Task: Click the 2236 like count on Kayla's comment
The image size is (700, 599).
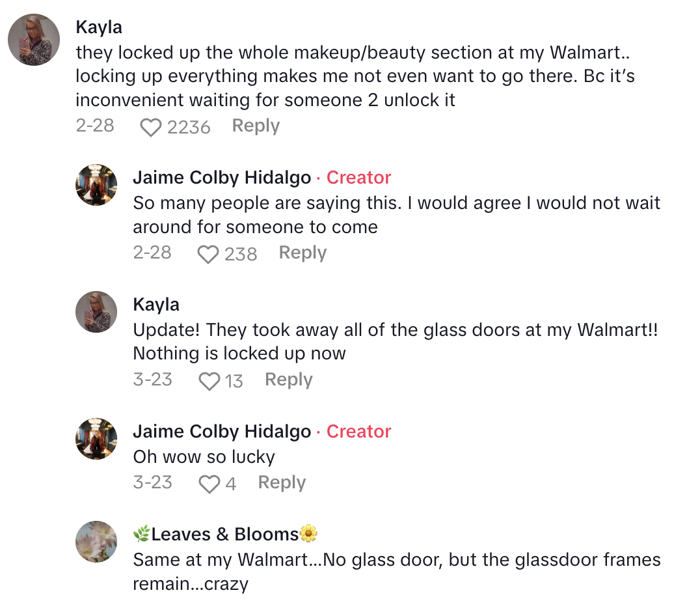Action: pyautogui.click(x=189, y=127)
